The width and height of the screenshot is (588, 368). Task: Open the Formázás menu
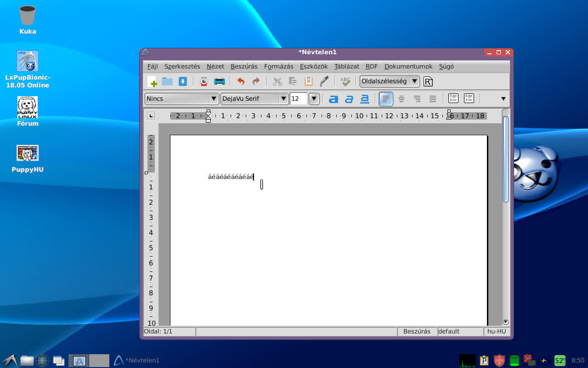point(279,66)
